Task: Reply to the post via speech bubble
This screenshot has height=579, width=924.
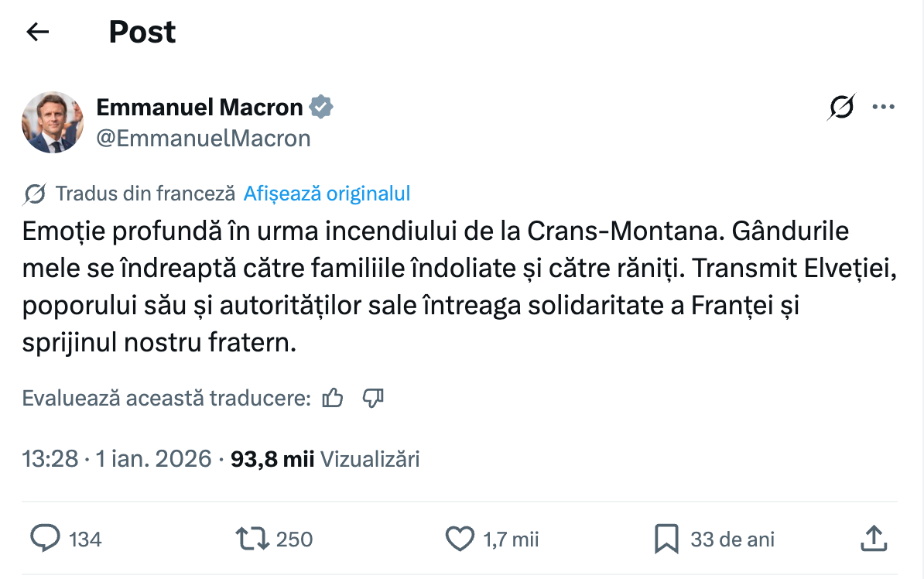Action: coord(45,538)
